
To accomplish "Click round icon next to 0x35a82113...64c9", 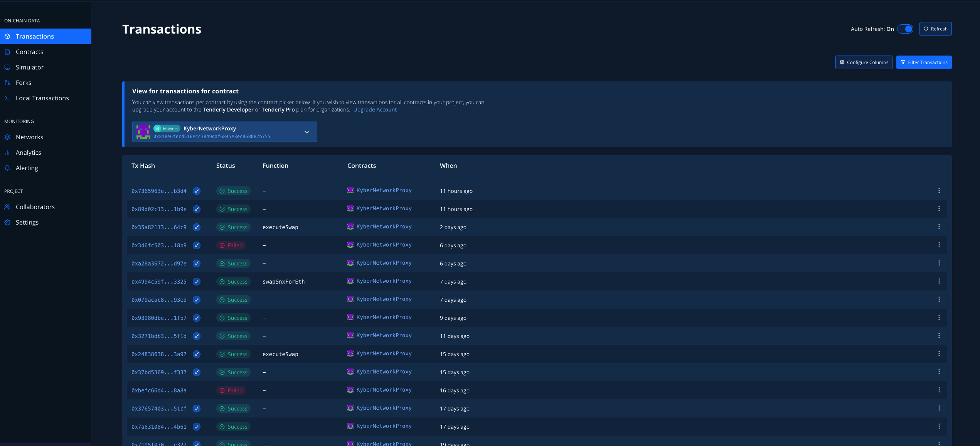I will (197, 227).
